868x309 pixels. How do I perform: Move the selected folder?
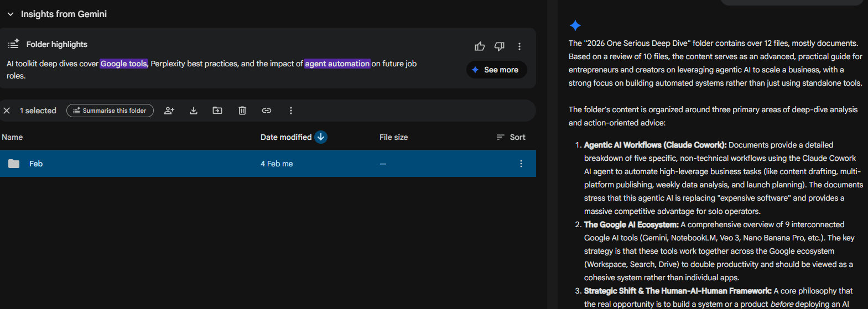(217, 111)
